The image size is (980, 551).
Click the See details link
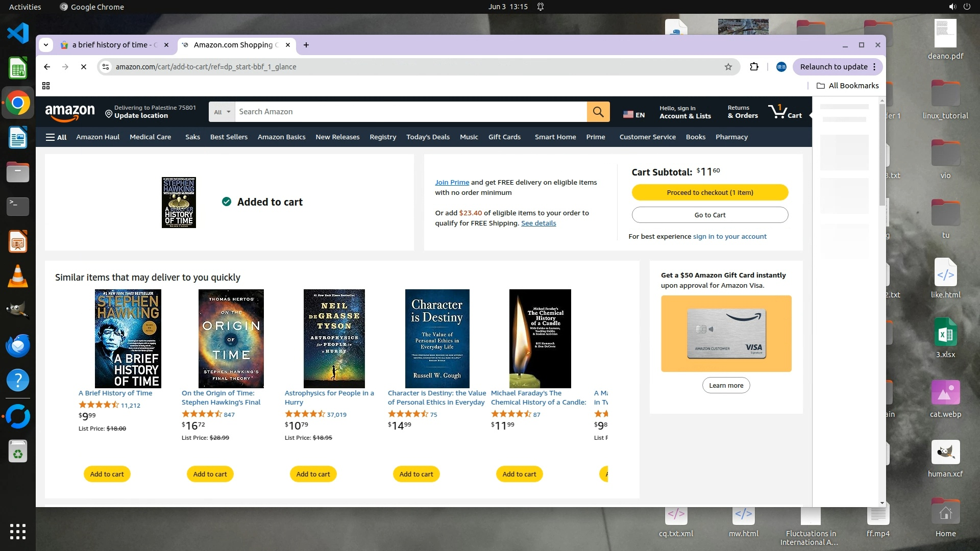point(538,223)
